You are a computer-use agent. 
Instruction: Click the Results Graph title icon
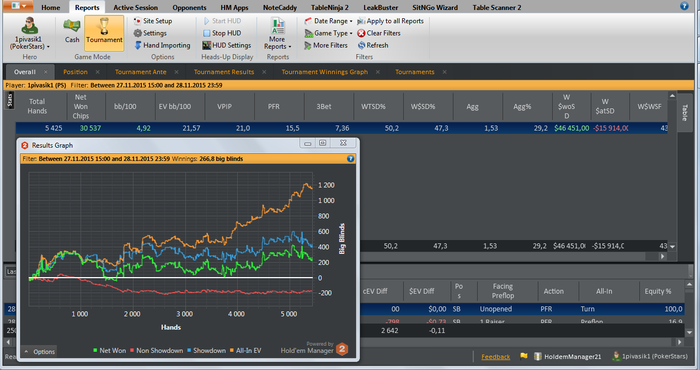pyautogui.click(x=25, y=145)
